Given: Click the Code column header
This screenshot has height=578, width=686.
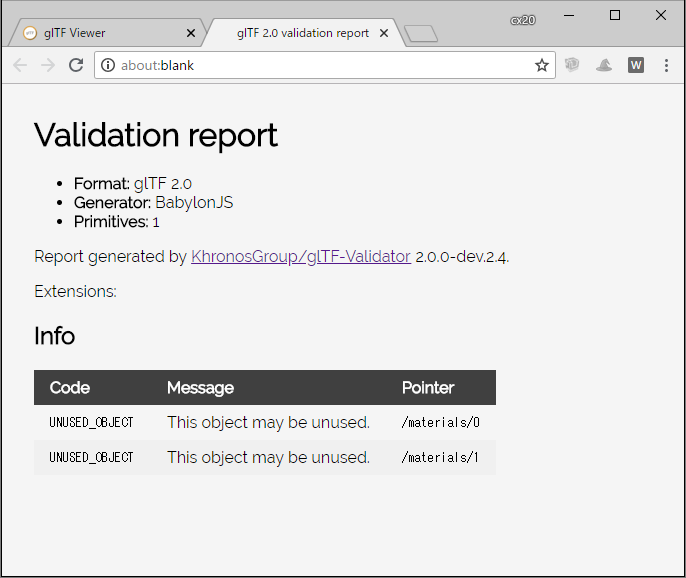Looking at the screenshot, I should pos(70,388).
